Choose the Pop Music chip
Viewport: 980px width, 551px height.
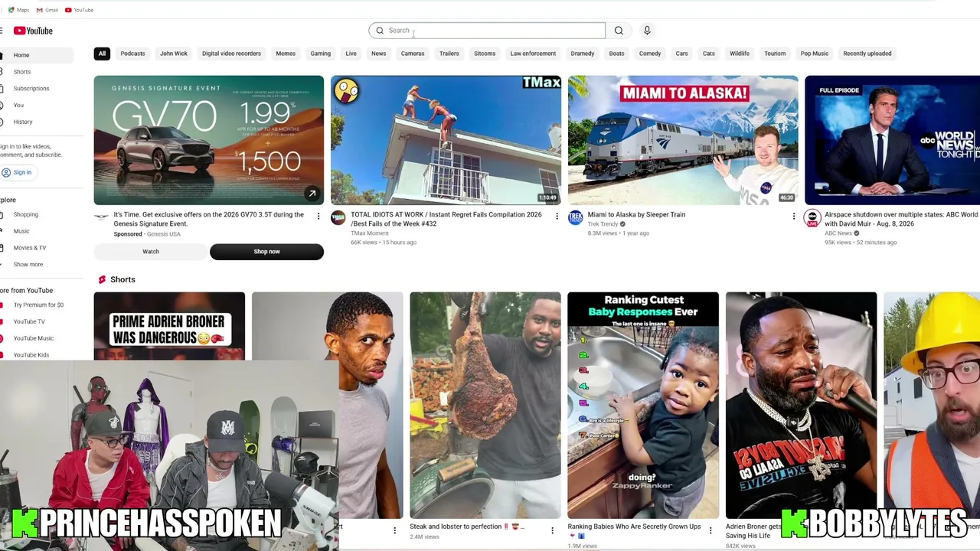pyautogui.click(x=815, y=54)
